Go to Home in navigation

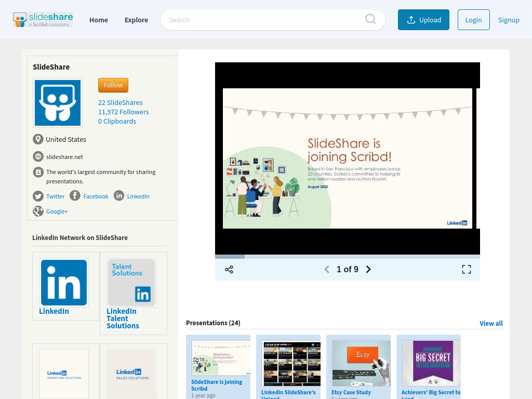99,20
